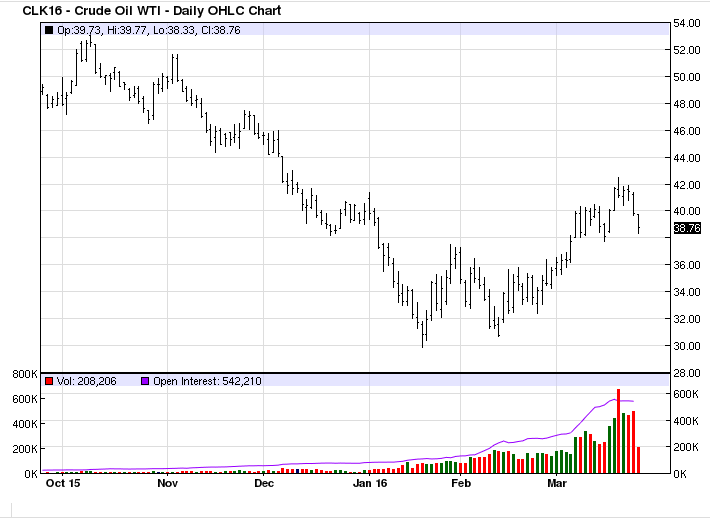Screen dimensions: 710x518
Task: Click the 'Mar' date axis label
Action: pos(557,483)
